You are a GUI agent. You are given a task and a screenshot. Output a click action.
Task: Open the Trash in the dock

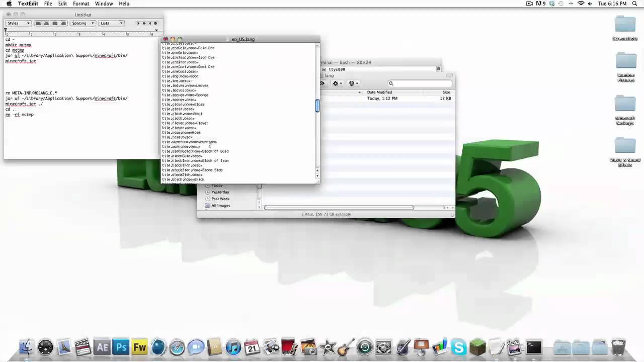pos(618,347)
